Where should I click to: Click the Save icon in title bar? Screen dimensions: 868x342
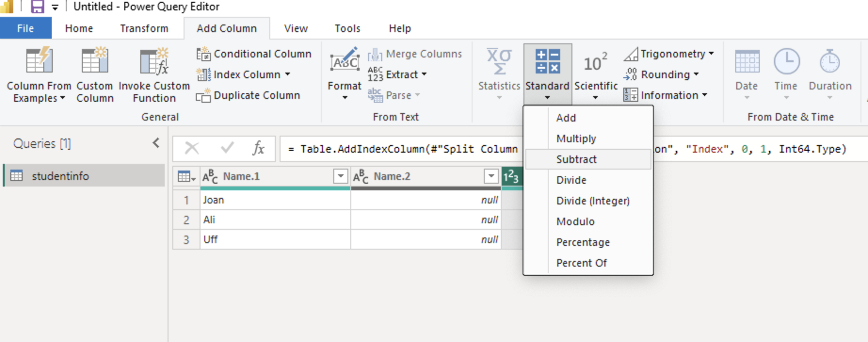tap(37, 7)
